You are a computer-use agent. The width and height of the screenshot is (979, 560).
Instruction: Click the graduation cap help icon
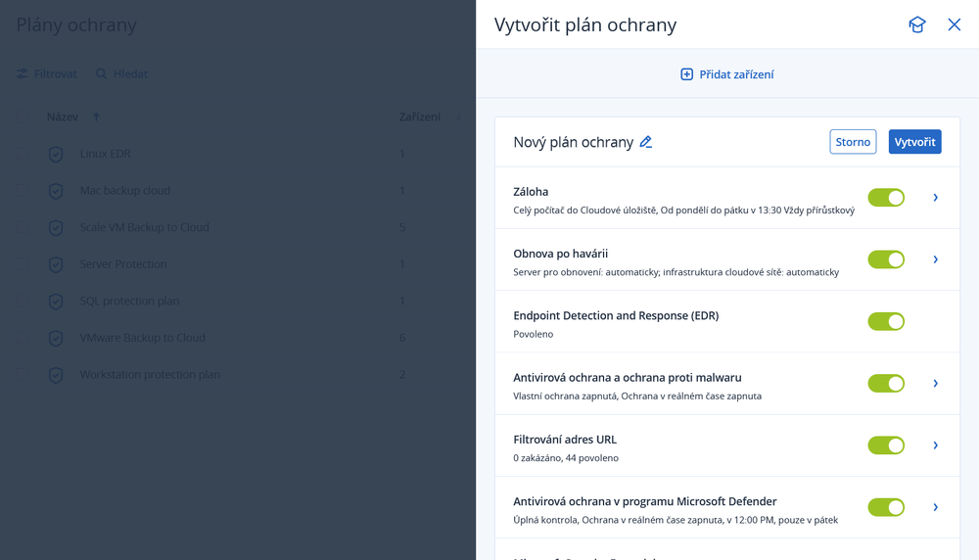(x=916, y=24)
